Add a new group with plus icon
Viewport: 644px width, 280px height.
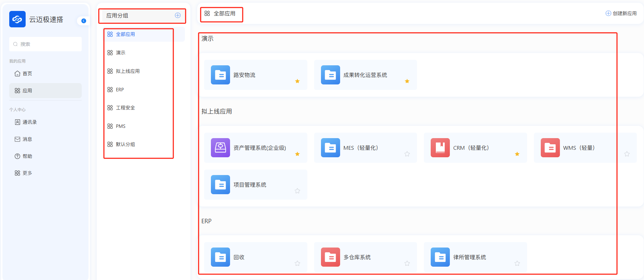pos(178,15)
